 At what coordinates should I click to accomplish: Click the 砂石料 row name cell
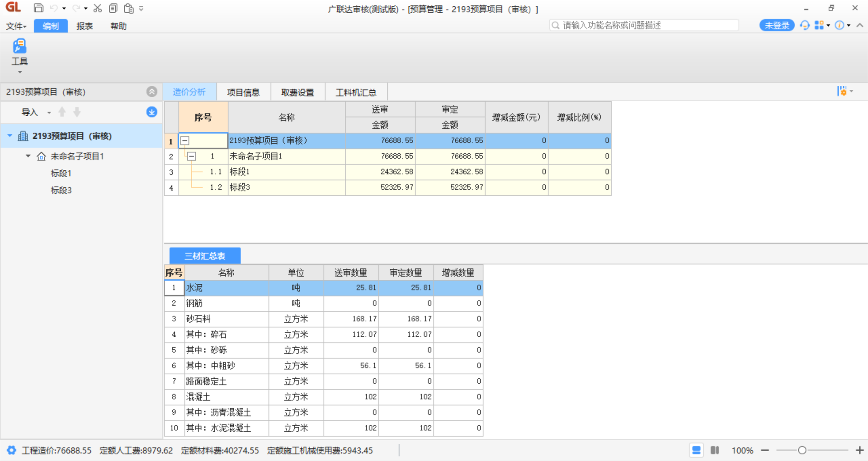pos(226,319)
